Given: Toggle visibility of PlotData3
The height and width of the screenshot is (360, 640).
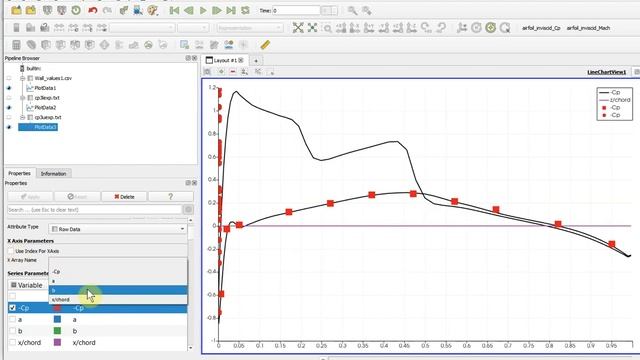Looking at the screenshot, I should 9,127.
